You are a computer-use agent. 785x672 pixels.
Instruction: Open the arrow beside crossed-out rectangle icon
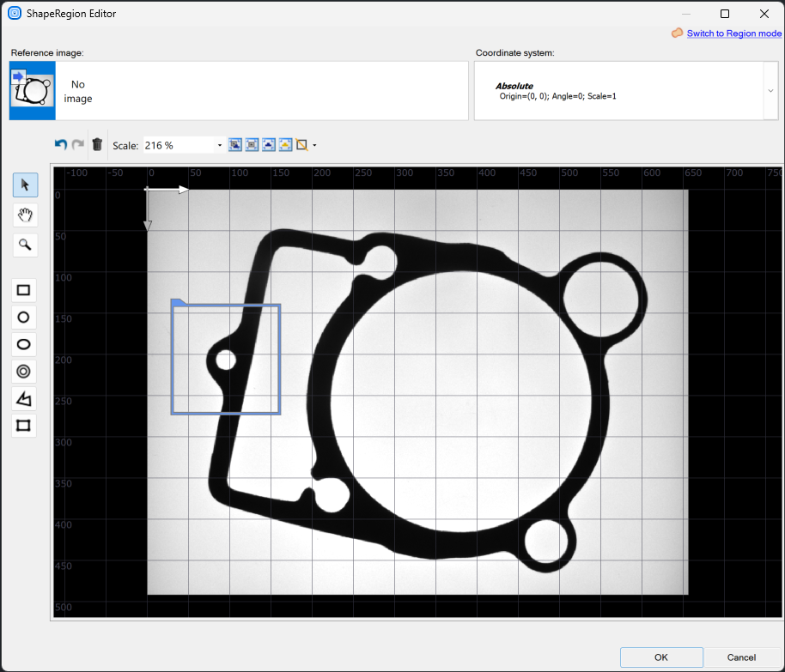click(314, 146)
